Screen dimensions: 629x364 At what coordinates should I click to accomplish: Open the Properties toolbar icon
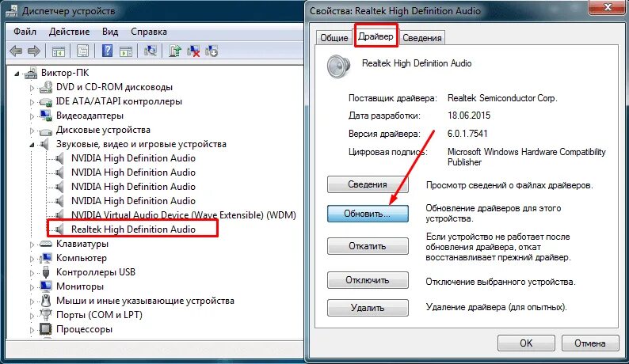click(x=82, y=51)
